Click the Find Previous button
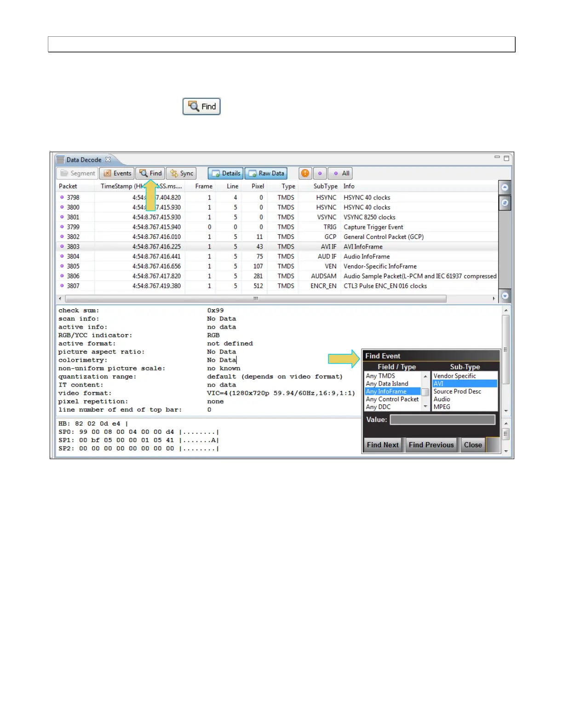 (x=431, y=445)
